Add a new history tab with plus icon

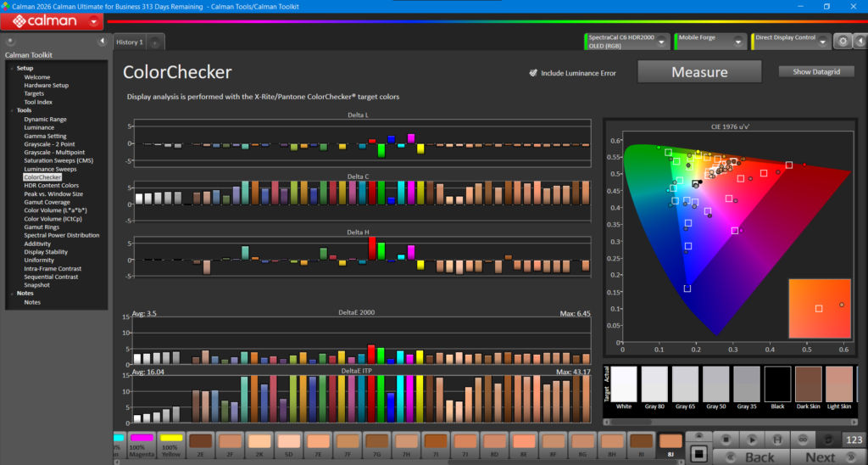tap(155, 42)
